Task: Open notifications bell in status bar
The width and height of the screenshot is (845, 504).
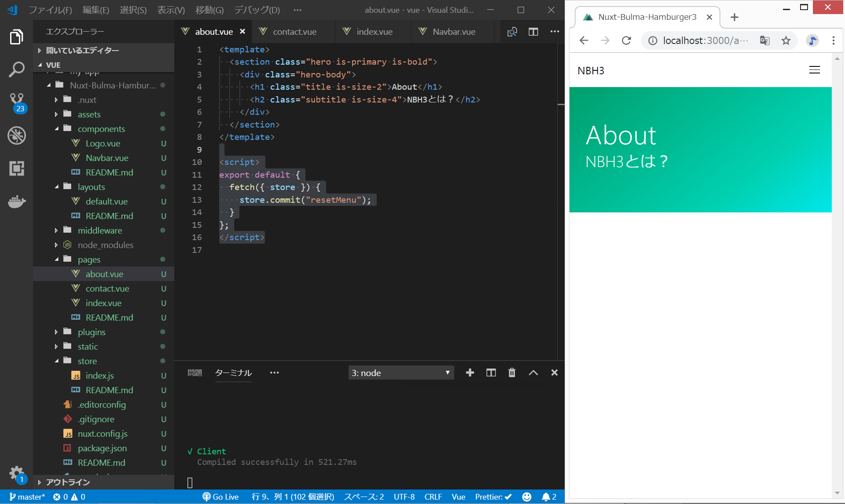Action: [549, 497]
